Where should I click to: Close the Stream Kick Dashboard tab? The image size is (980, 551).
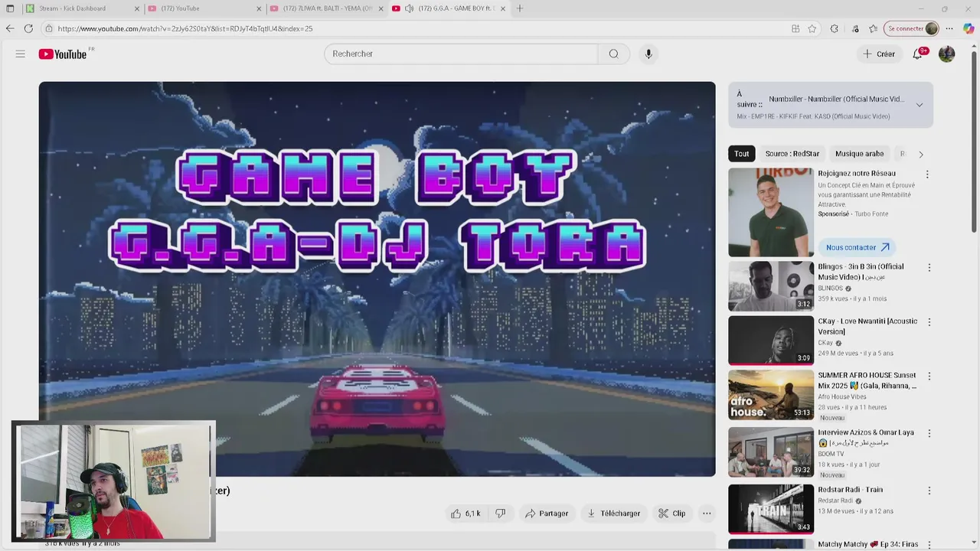click(137, 8)
